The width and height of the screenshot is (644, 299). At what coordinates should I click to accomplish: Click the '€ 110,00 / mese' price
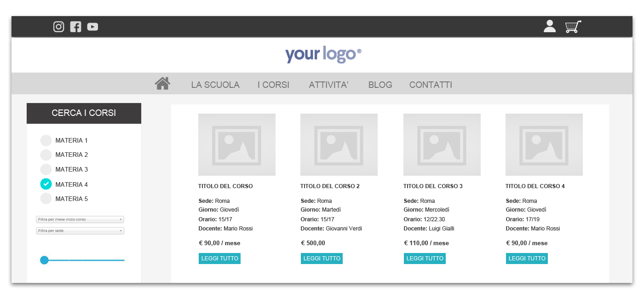coord(426,243)
